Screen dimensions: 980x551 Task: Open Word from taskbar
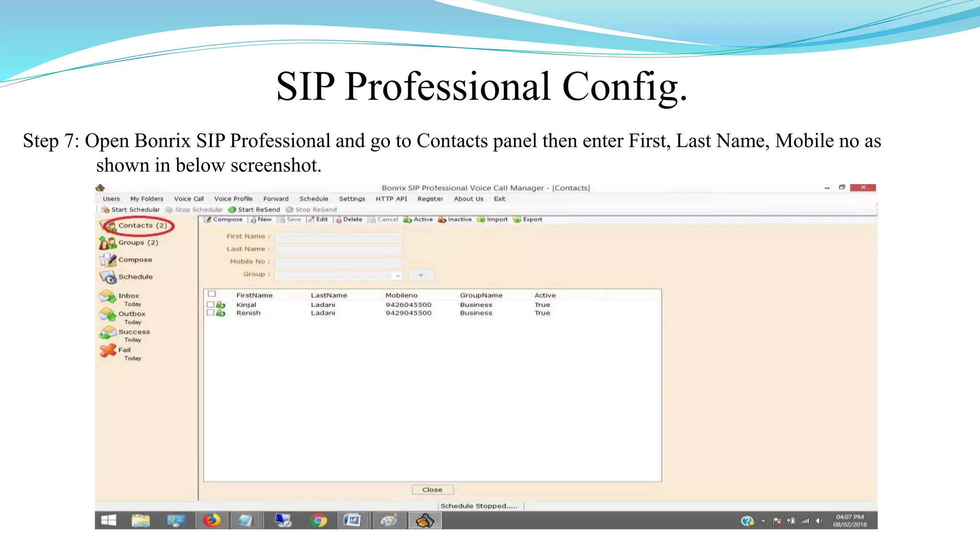pos(353,520)
